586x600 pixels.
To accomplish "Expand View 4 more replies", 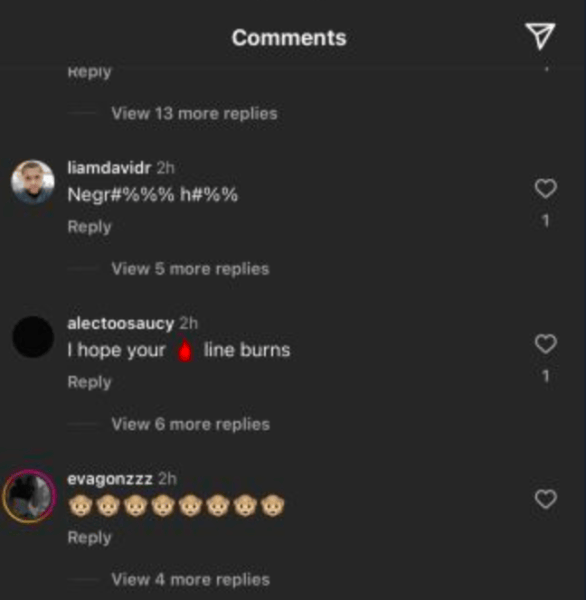I will click(x=191, y=580).
